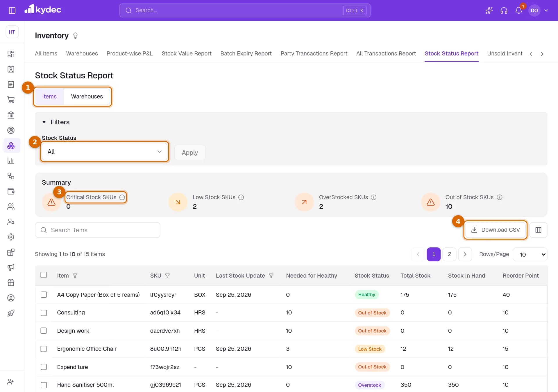Click Download CSV button
The height and width of the screenshot is (392, 558).
pyautogui.click(x=495, y=230)
